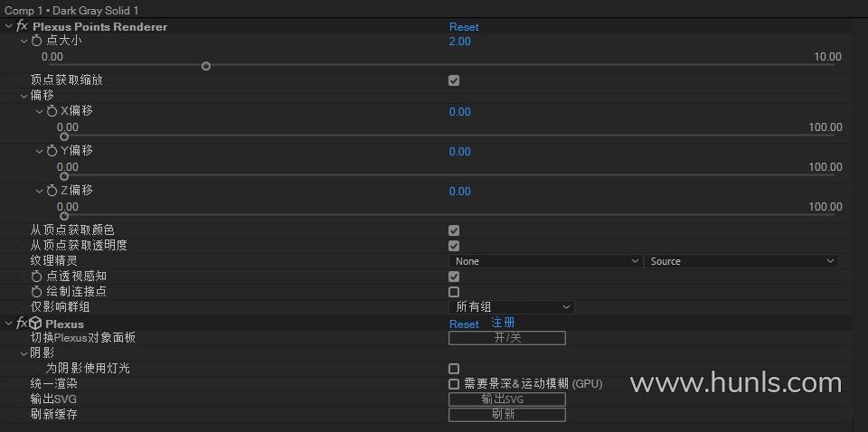Uncheck 从顶点获取透明度 checkbox
This screenshot has width=868, height=432.
[454, 246]
